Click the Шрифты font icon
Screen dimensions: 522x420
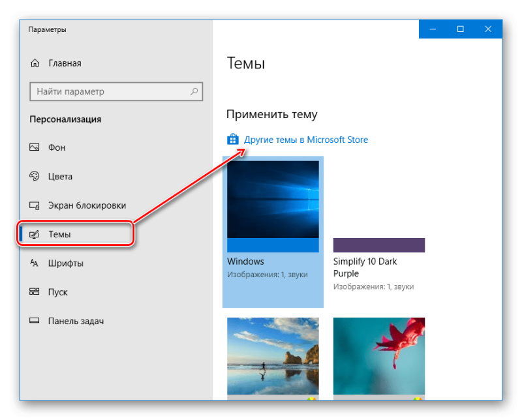tap(35, 263)
